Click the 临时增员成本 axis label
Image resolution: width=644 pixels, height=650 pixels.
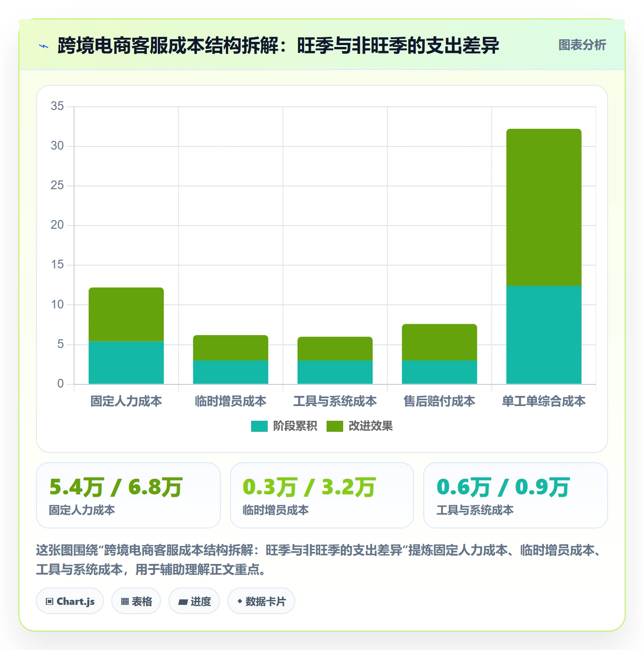230,401
